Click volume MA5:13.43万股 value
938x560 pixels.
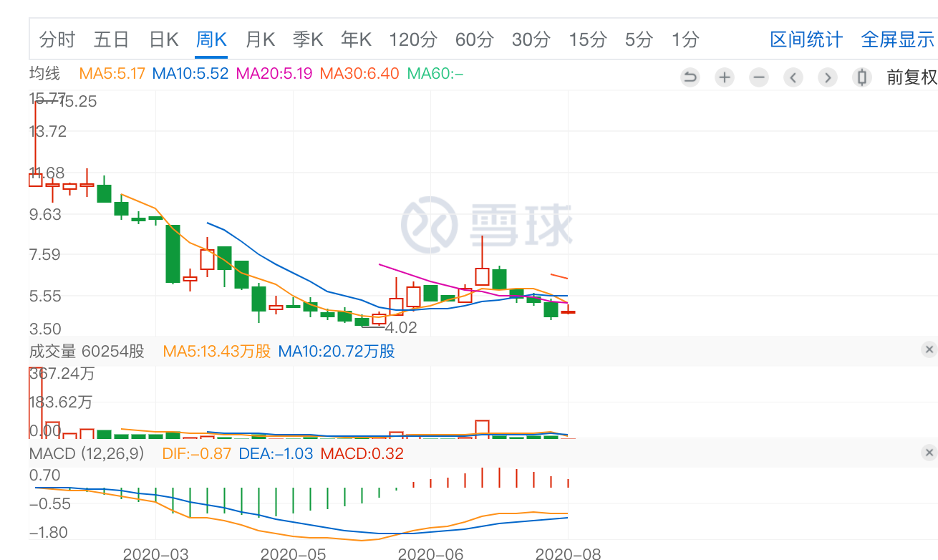218,351
